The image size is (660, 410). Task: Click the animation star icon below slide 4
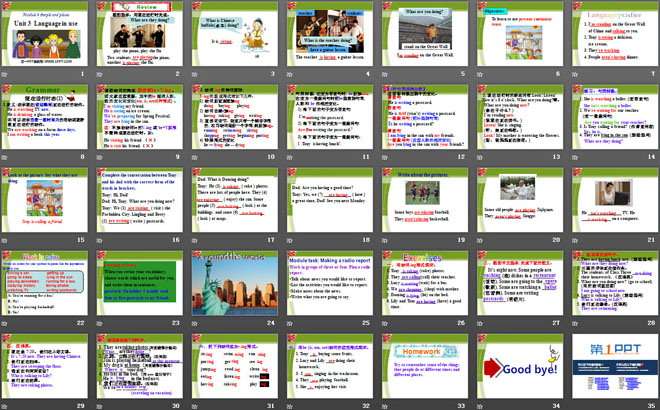[x=290, y=74]
